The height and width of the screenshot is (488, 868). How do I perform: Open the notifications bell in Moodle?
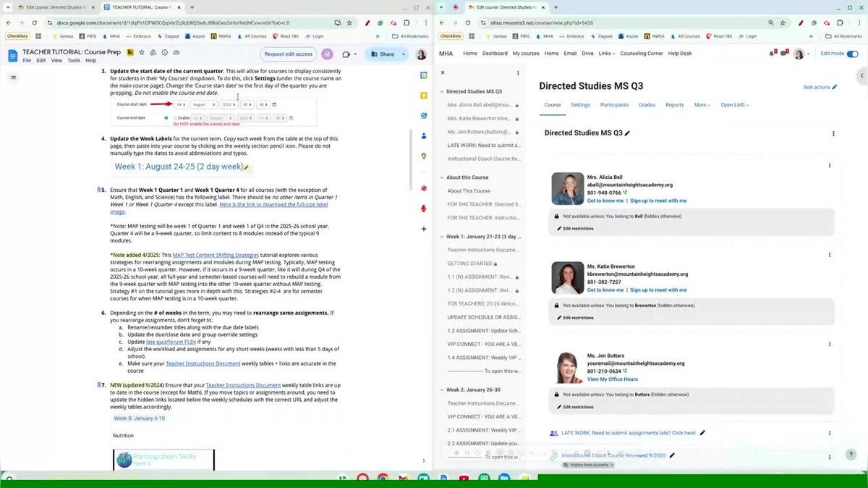(772, 54)
